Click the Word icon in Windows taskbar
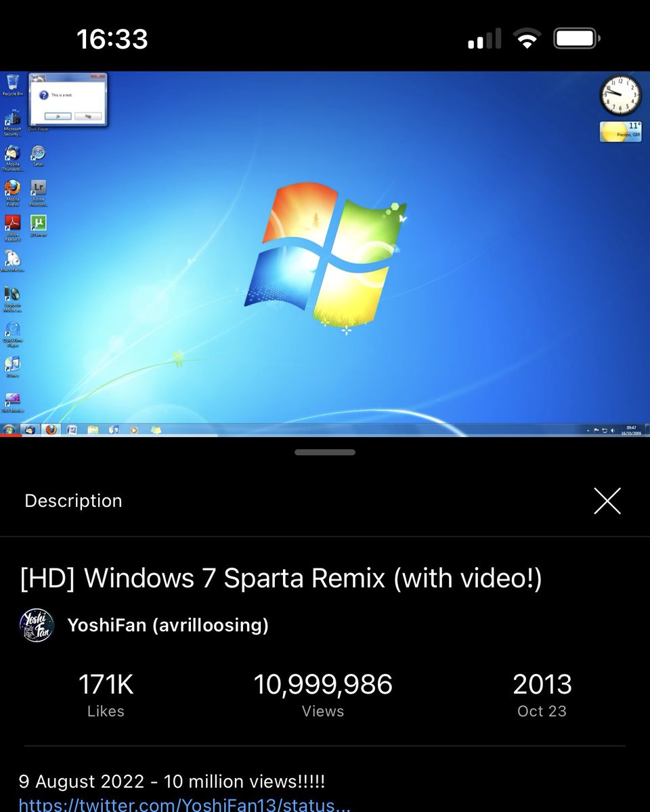650x812 pixels. point(72,430)
